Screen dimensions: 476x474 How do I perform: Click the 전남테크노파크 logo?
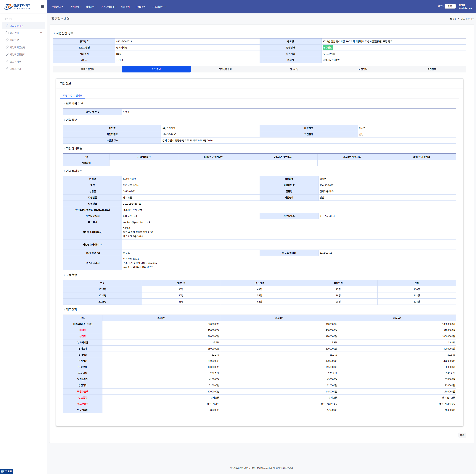click(17, 7)
